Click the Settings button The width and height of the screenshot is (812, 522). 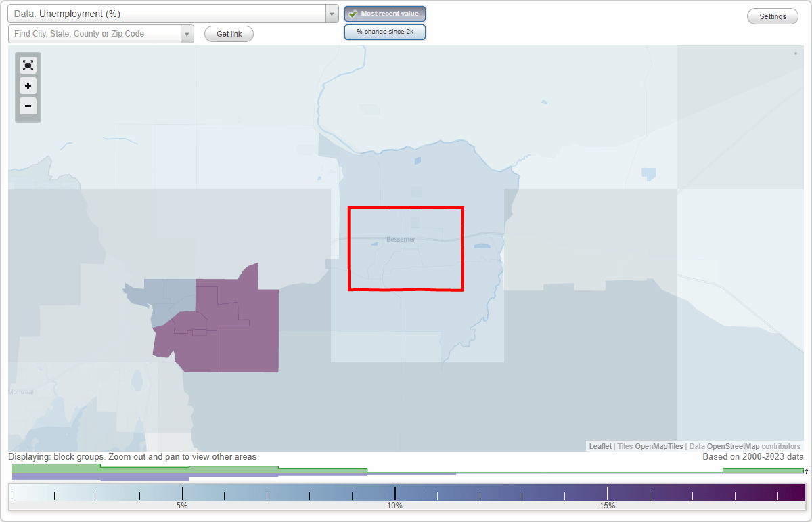(772, 16)
